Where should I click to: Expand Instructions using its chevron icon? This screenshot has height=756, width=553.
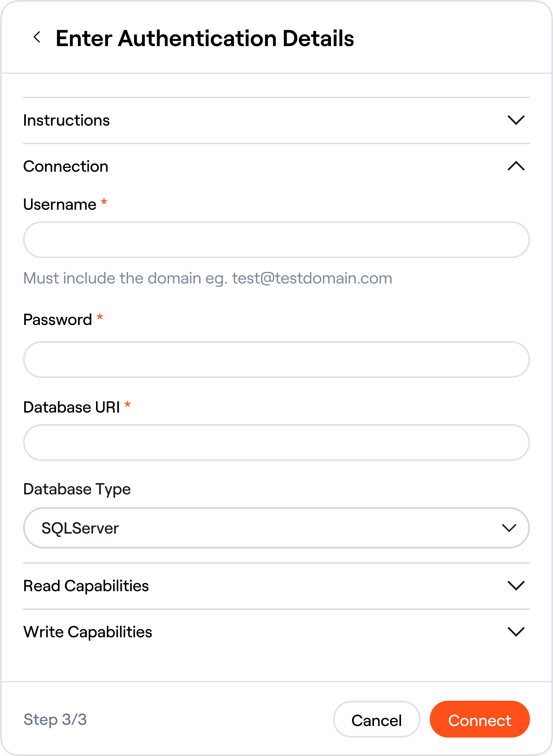516,120
